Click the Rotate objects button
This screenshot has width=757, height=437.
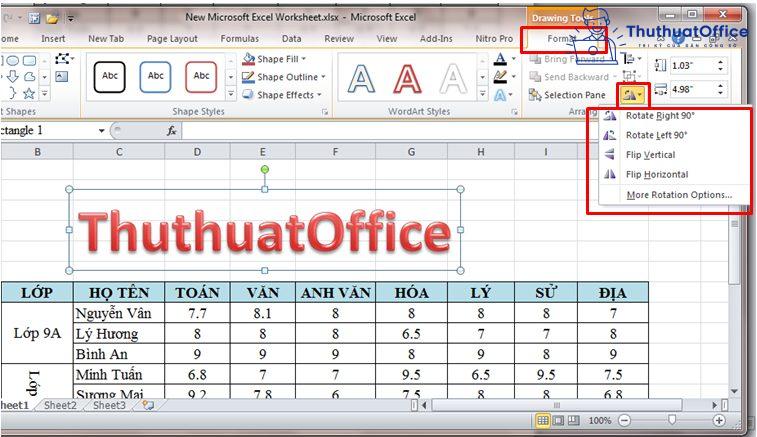tap(632, 95)
